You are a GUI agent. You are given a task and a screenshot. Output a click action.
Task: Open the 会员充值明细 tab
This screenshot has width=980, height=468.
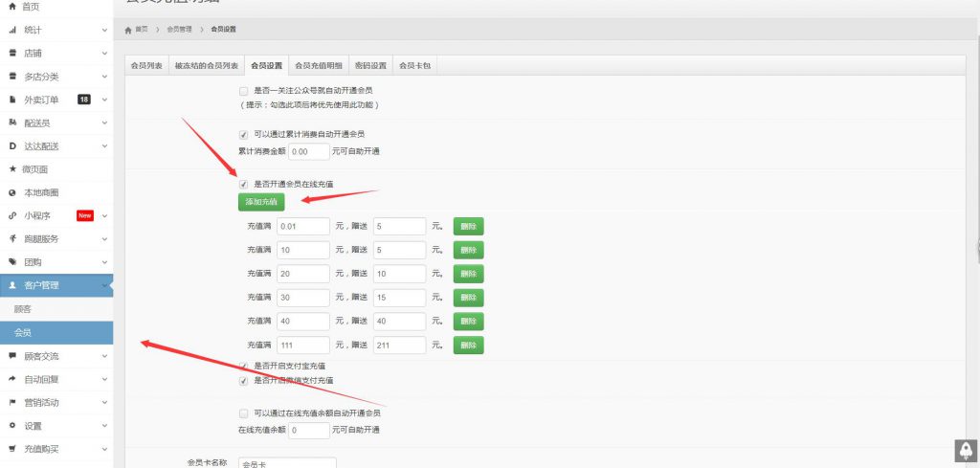click(318, 66)
